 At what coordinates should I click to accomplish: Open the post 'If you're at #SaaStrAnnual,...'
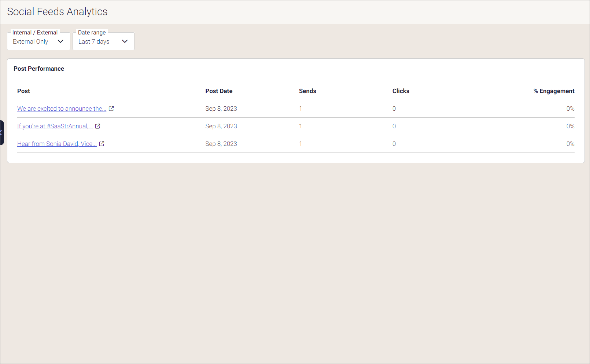pyautogui.click(x=55, y=126)
